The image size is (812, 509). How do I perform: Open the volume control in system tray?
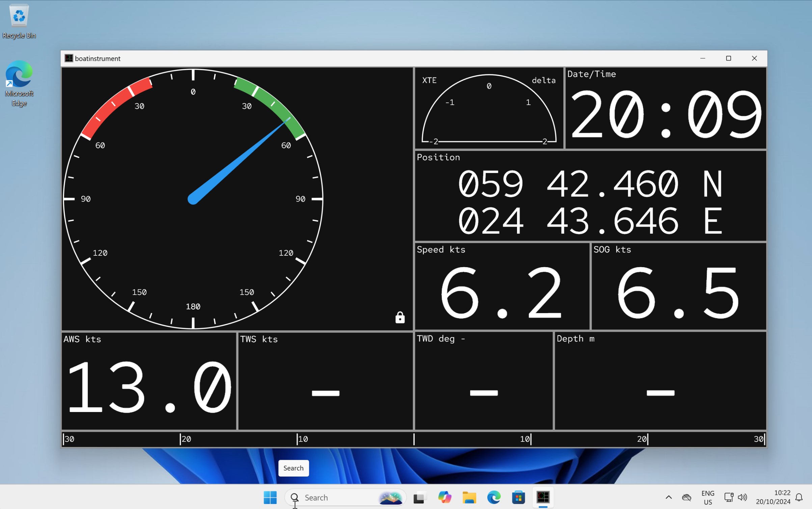pos(742,497)
